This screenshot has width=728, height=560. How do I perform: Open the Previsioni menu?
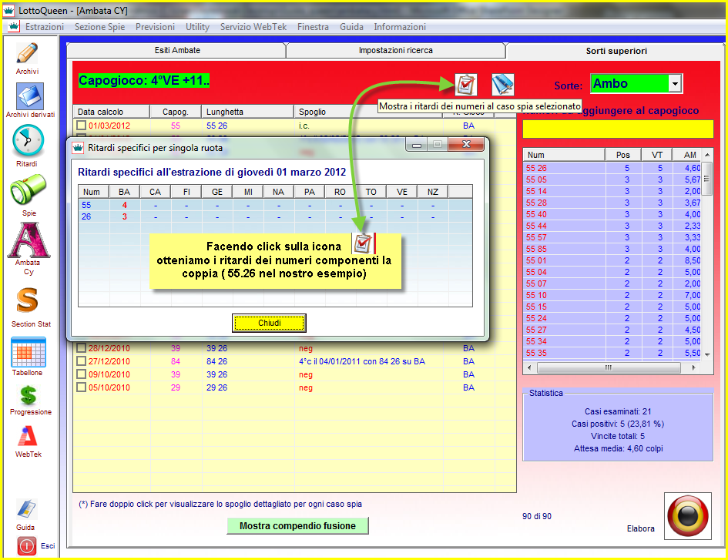155,27
